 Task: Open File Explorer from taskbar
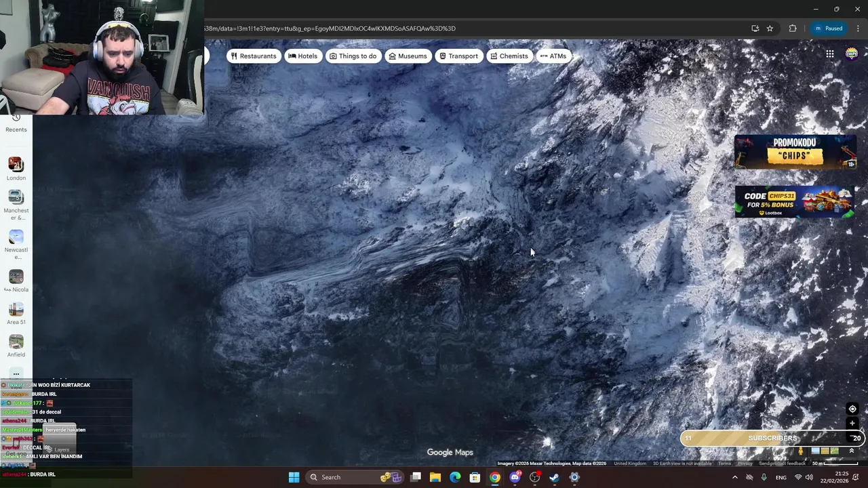(435, 477)
